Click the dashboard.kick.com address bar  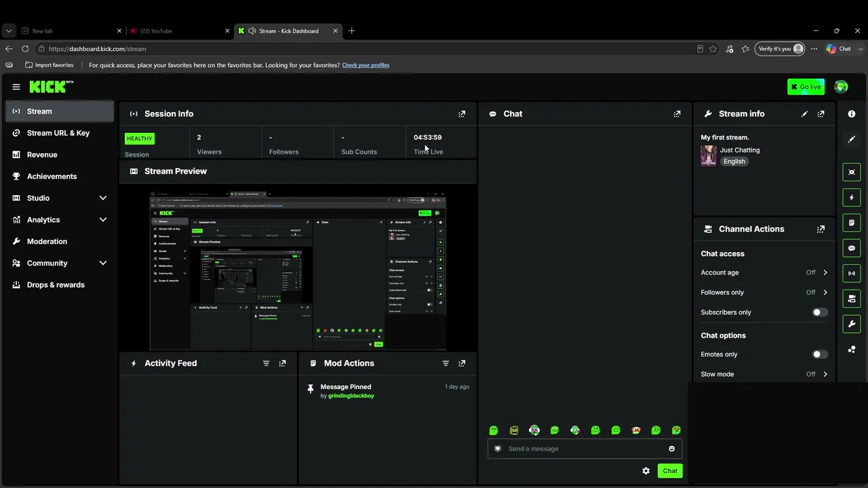point(366,49)
